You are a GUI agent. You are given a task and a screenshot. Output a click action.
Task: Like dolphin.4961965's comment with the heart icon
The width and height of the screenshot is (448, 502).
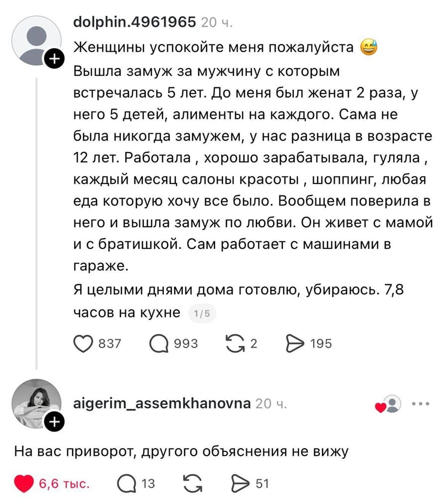(x=84, y=343)
